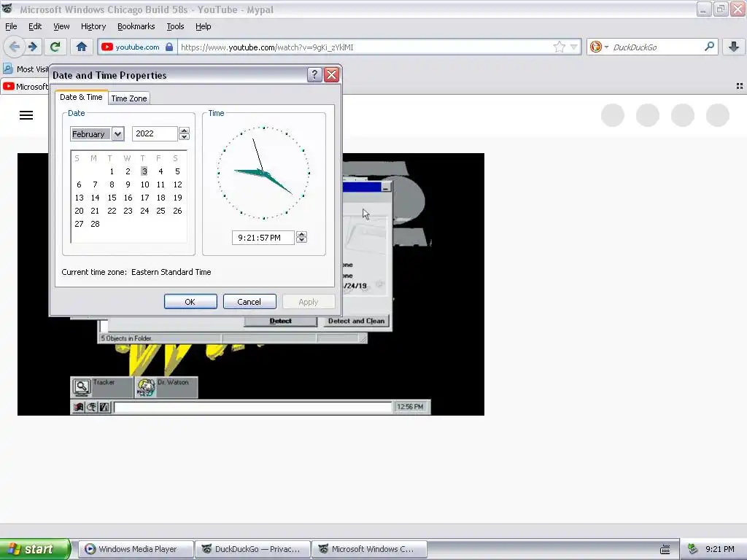Open the View menu
The width and height of the screenshot is (747, 560).
point(61,26)
